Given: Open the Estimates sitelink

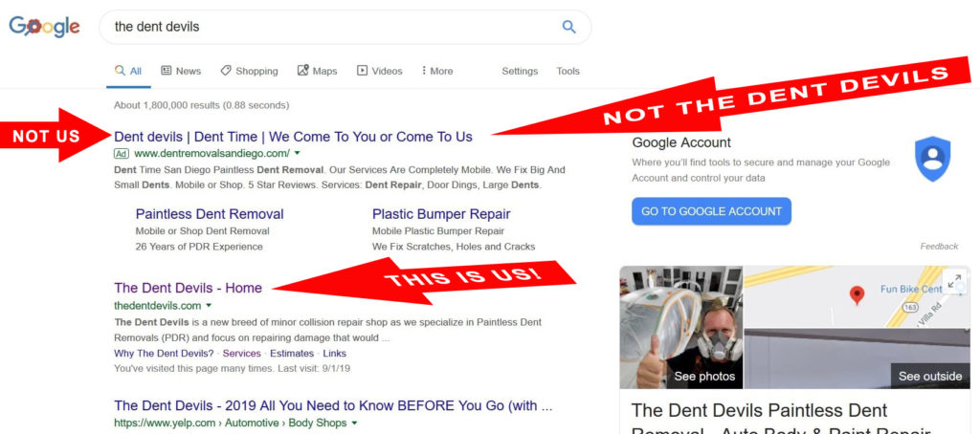Looking at the screenshot, I should (x=292, y=354).
